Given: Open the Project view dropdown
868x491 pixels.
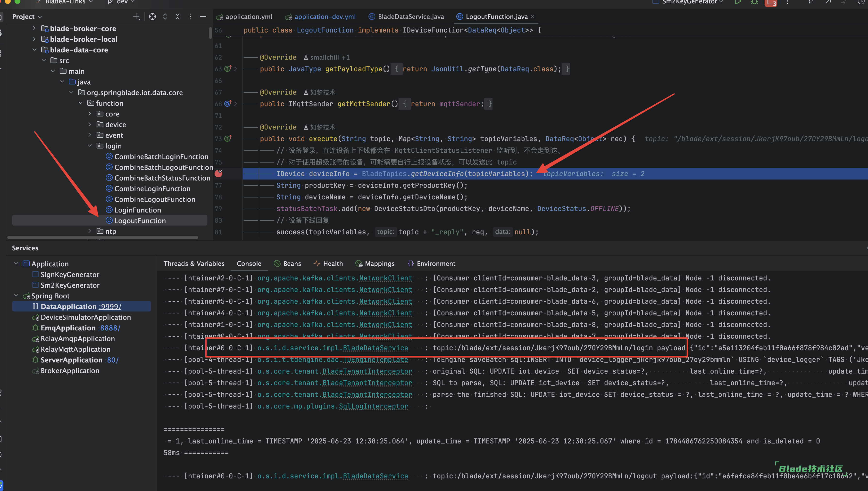Looking at the screenshot, I should pyautogui.click(x=27, y=16).
